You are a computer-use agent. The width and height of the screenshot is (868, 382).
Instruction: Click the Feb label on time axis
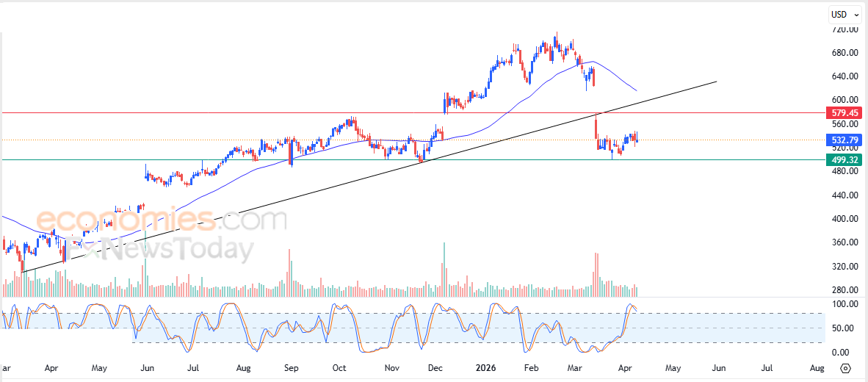point(532,367)
